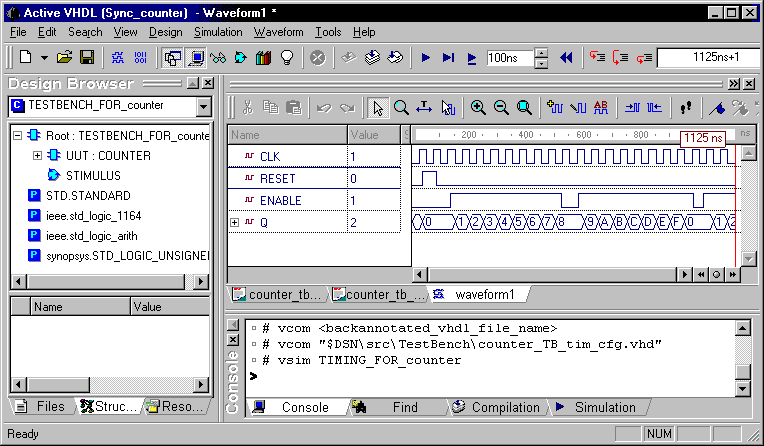Select the STIMULUS item in design tree
This screenshot has height=446, width=764.
pos(92,175)
